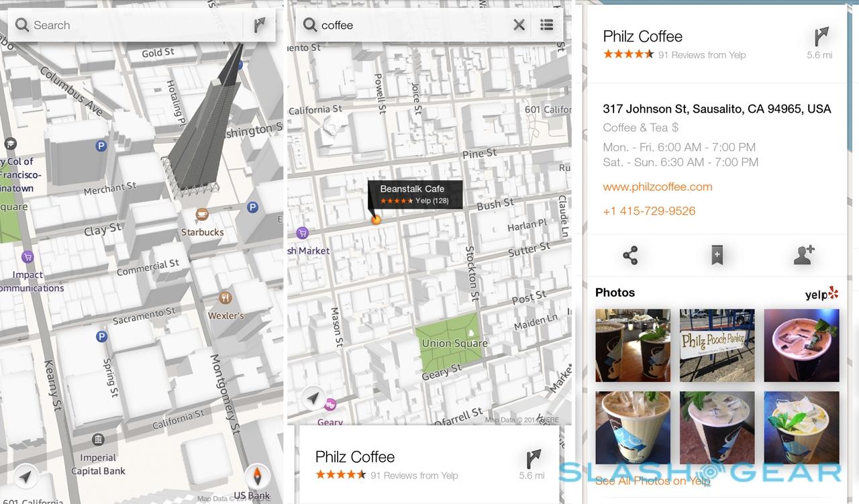Expand the Philz Coffee bottom result card
Image resolution: width=859 pixels, height=504 pixels.
pos(416,464)
